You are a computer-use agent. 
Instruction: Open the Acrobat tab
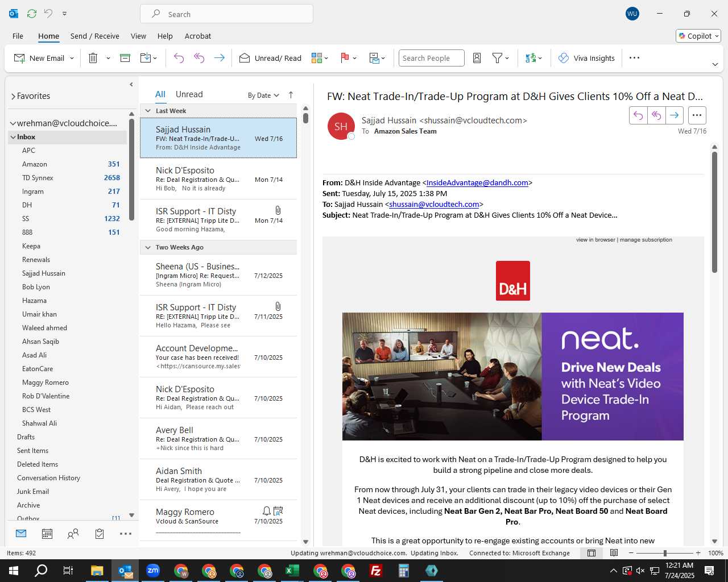click(198, 36)
